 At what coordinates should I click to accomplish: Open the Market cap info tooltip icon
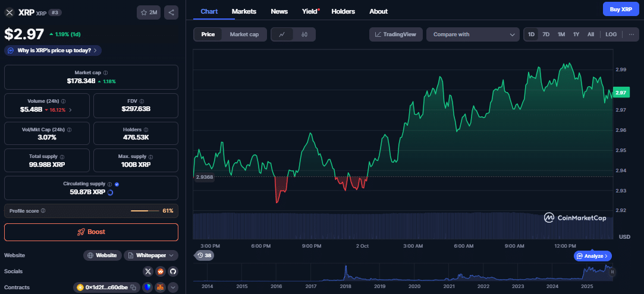point(106,72)
